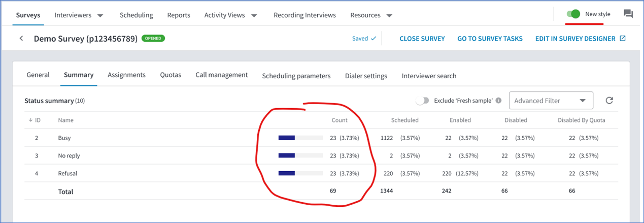Open the Scheduling section

[x=136, y=15]
